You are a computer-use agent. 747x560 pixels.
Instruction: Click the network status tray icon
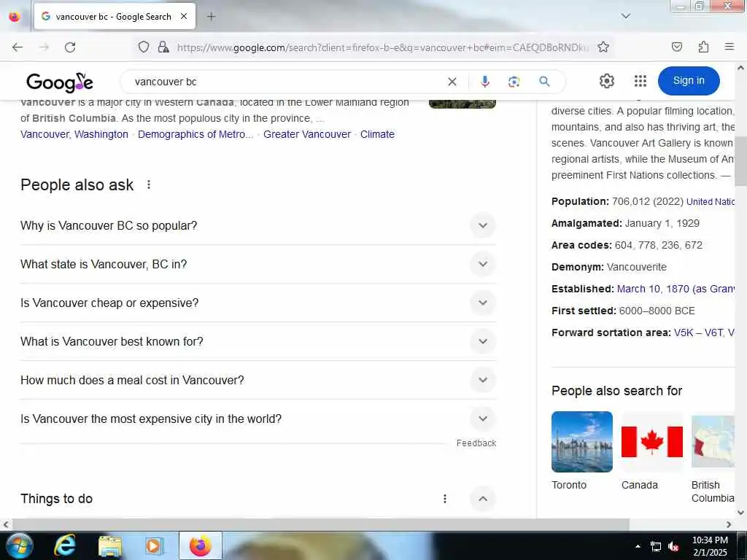click(656, 547)
